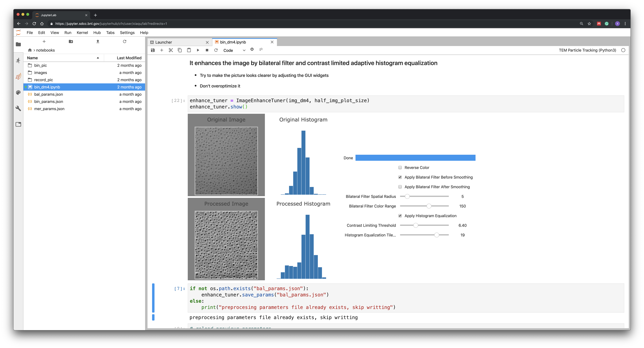Interrupt kernel with the stop icon
The width and height of the screenshot is (644, 348).
207,50
